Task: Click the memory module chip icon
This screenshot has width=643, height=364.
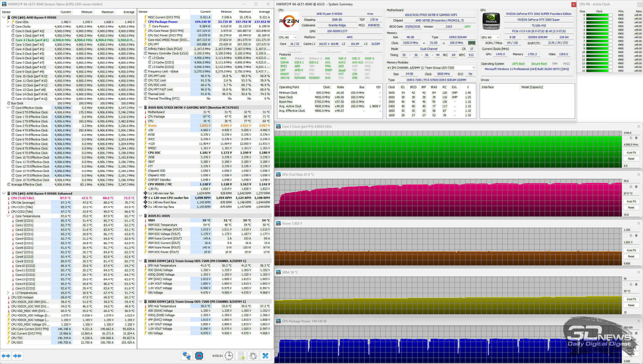Action: (471, 43)
